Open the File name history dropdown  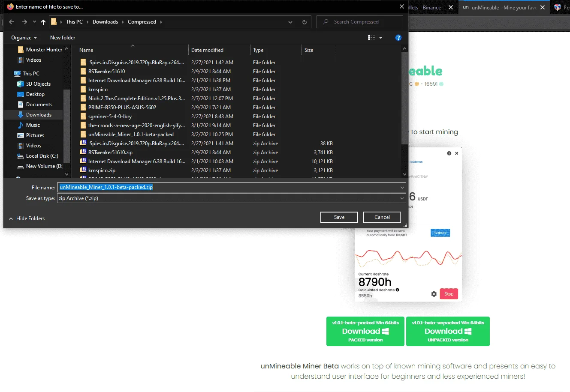coord(402,187)
